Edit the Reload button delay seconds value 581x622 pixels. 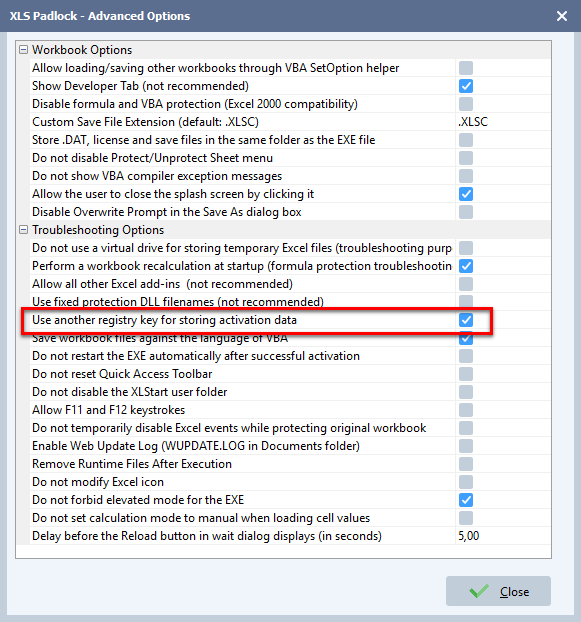coord(502,536)
